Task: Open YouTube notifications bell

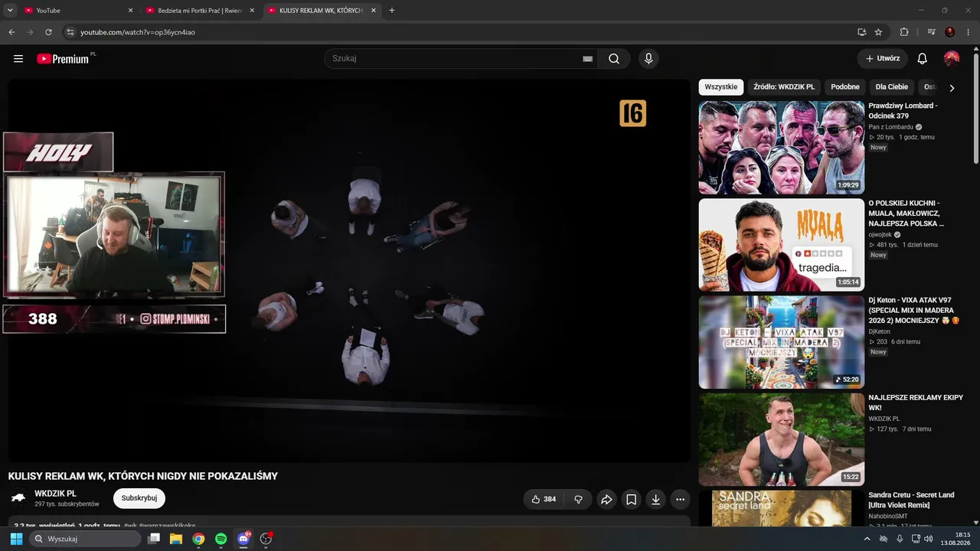Action: pyautogui.click(x=923, y=59)
